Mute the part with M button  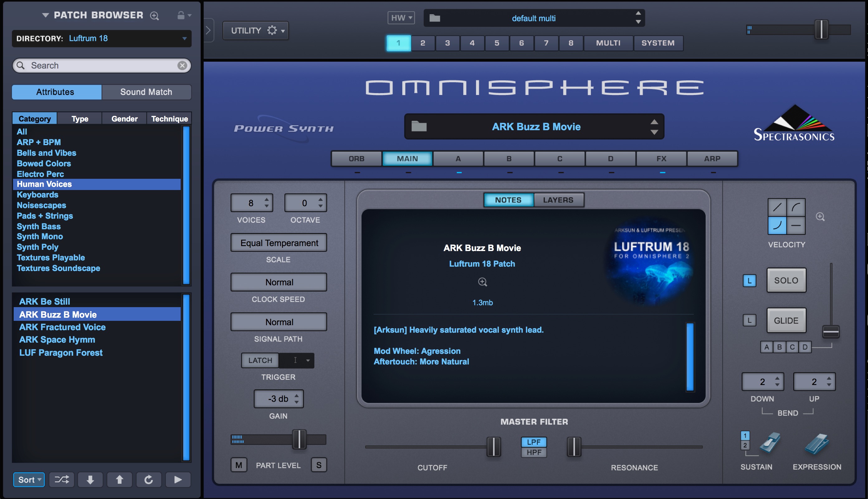click(x=239, y=465)
